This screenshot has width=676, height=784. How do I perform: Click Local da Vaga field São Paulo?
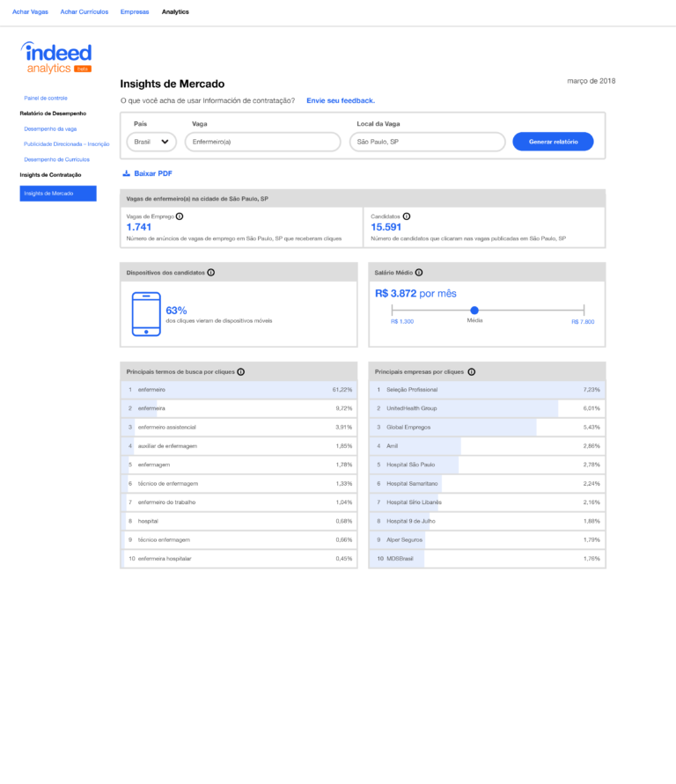(x=428, y=142)
